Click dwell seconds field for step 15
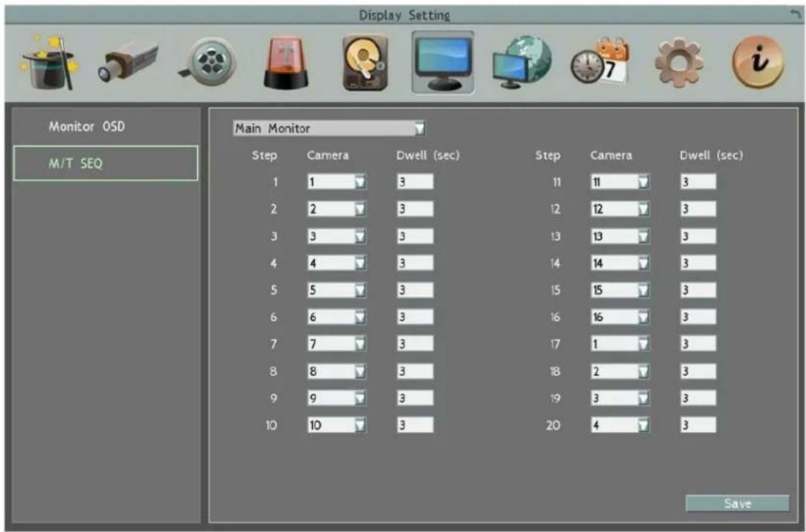 tap(698, 290)
